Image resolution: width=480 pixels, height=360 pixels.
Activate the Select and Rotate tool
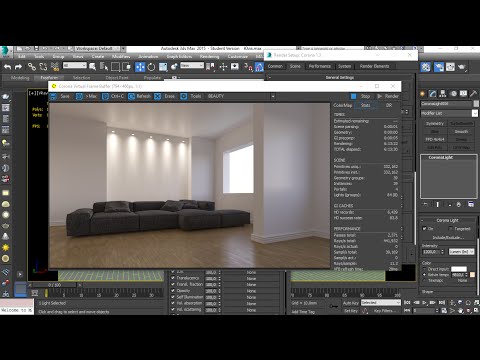click(x=151, y=67)
